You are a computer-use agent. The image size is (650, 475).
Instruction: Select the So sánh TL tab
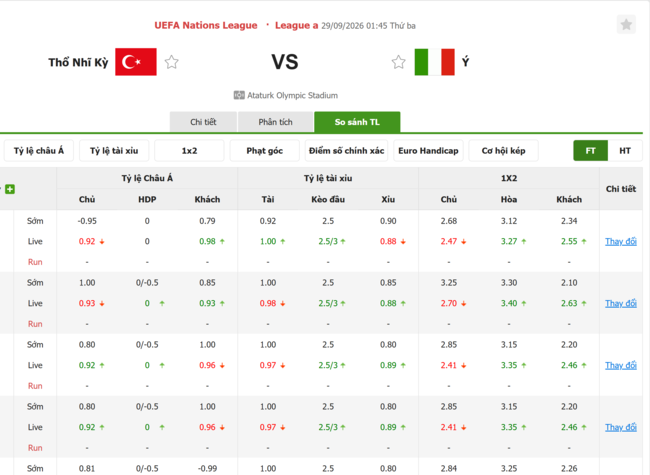click(357, 122)
